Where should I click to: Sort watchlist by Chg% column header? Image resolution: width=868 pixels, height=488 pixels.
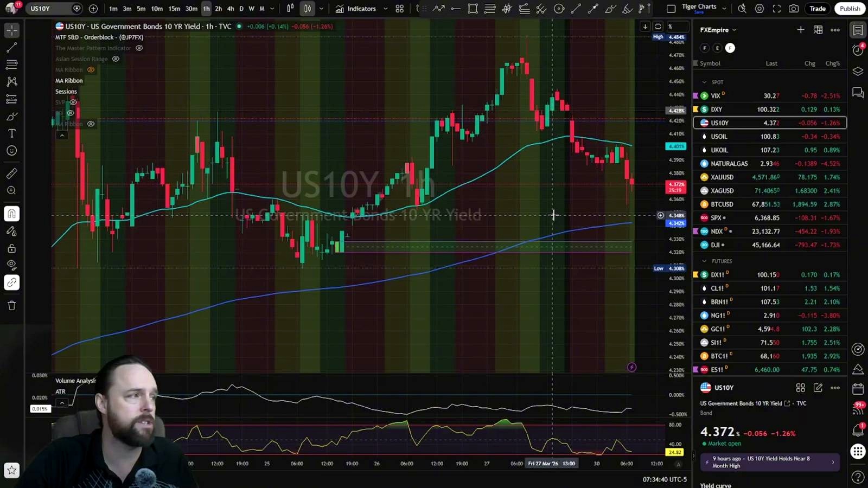point(833,63)
